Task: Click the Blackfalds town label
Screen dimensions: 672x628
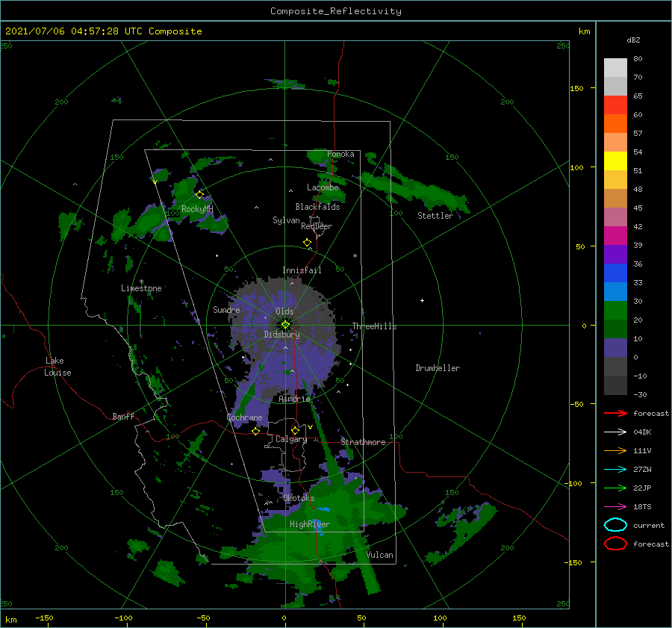Action: coord(317,207)
